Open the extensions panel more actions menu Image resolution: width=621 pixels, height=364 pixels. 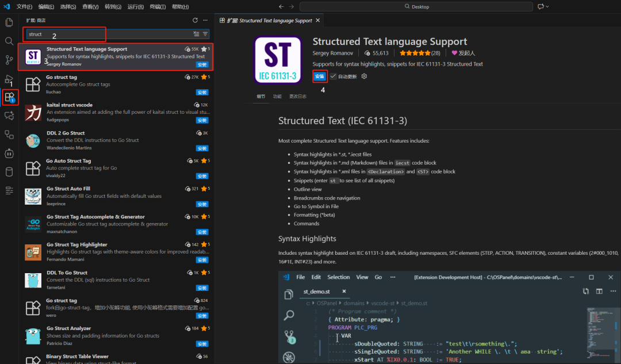coord(205,20)
